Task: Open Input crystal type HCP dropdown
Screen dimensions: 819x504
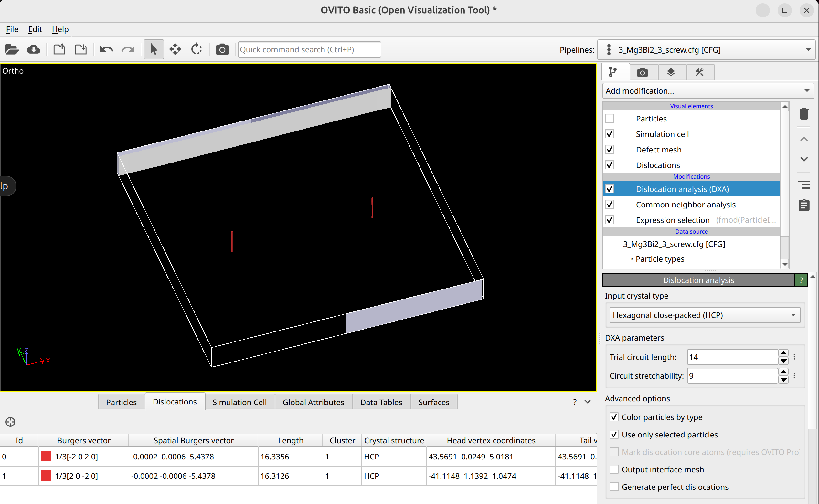Action: [705, 315]
